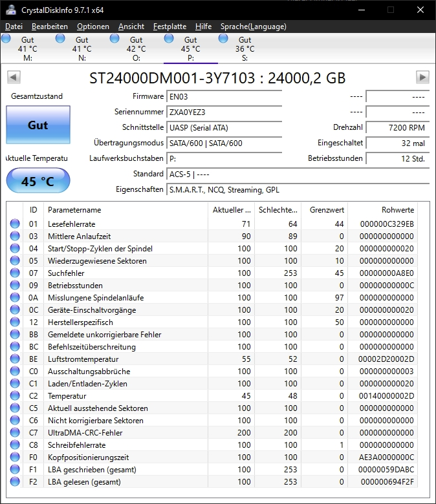Click the ID column header
436x504 pixels.
point(34,210)
